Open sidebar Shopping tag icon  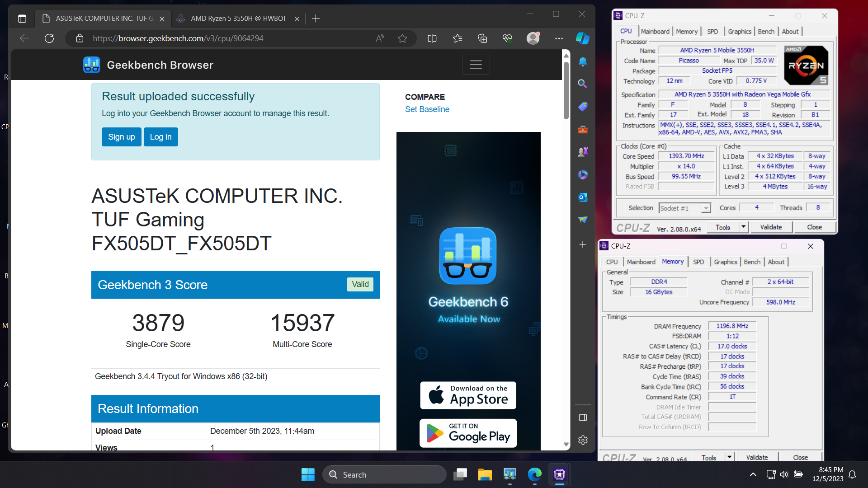pos(583,107)
